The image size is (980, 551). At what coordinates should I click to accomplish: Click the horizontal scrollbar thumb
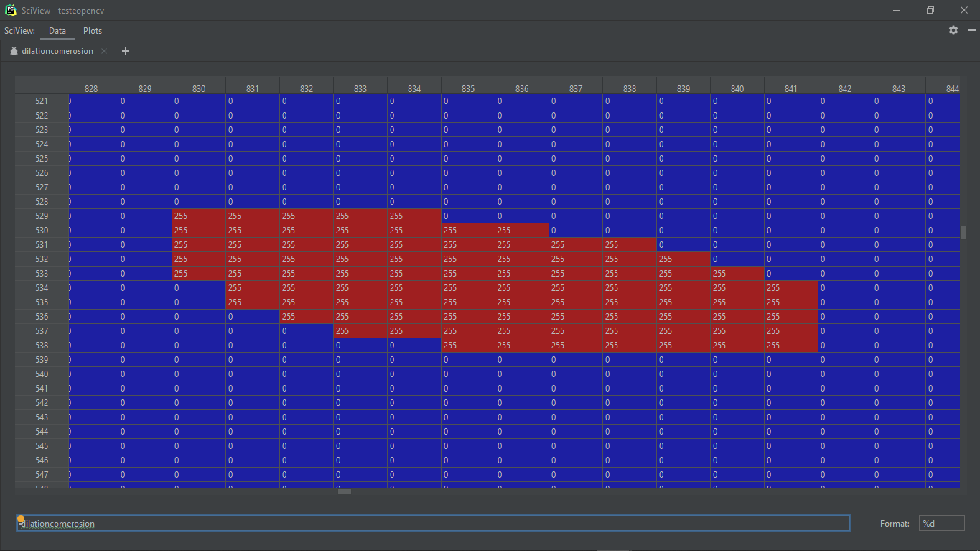point(345,491)
